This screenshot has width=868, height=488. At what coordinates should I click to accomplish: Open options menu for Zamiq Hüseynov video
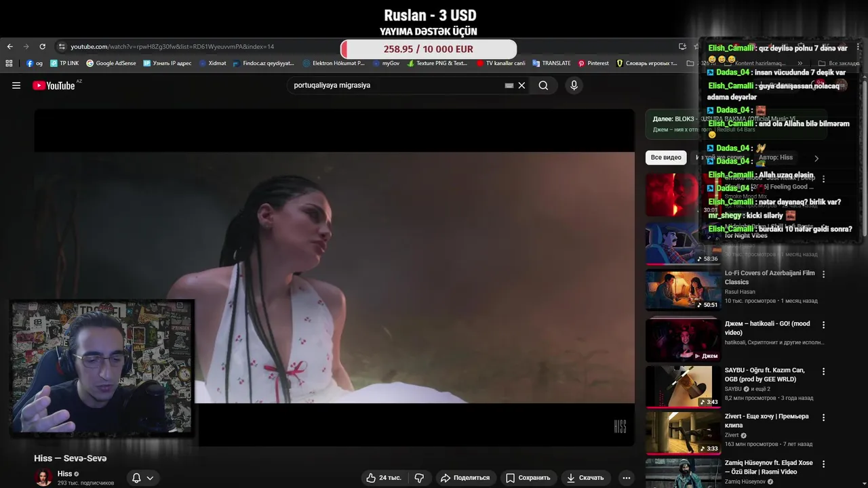tap(824, 464)
